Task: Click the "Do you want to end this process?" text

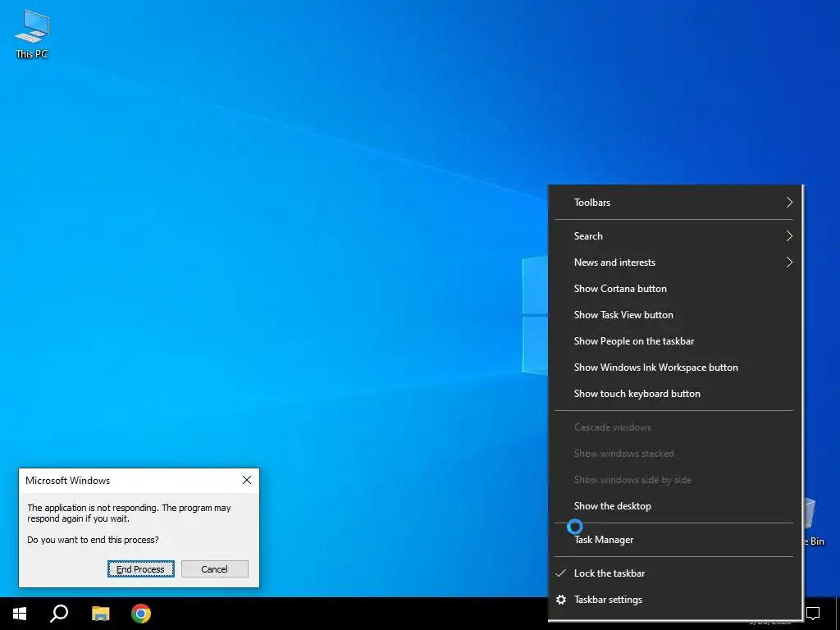Action: point(93,540)
